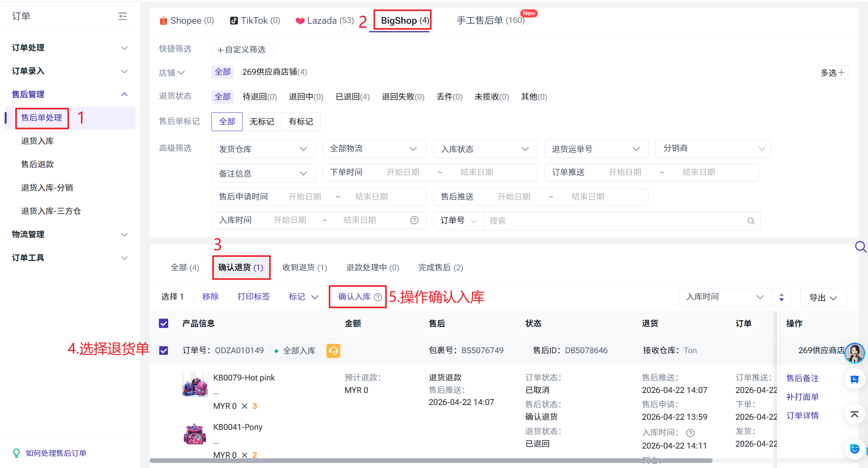Open 订单详情 link
This screenshot has height=468, width=868.
click(802, 415)
